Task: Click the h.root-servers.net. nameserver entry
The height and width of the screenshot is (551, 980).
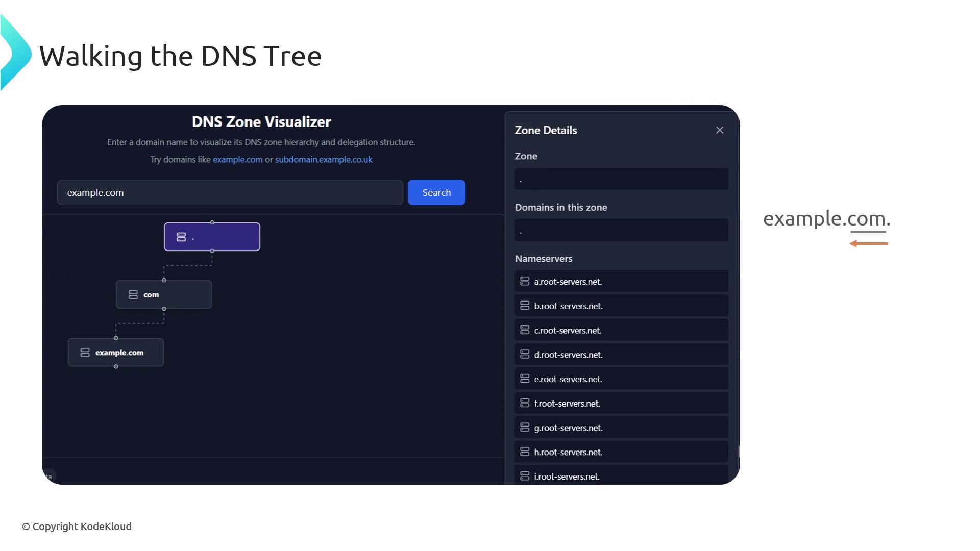Action: click(x=621, y=452)
